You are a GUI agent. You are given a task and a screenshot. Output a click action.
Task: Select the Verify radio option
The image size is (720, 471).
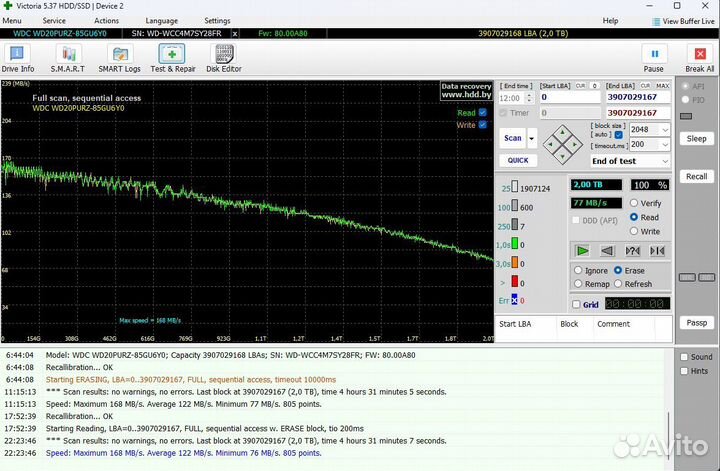[x=634, y=203]
